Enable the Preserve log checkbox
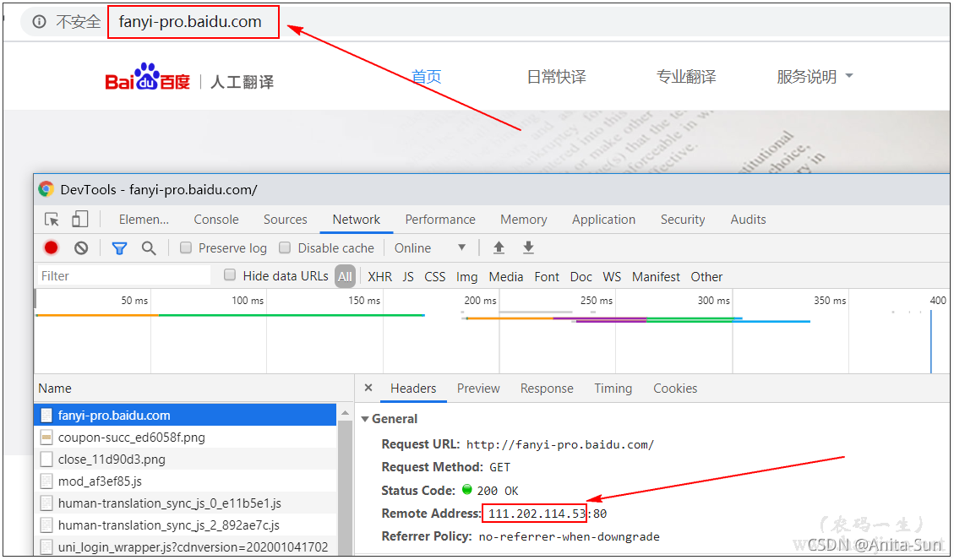The width and height of the screenshot is (954, 560). (x=186, y=247)
